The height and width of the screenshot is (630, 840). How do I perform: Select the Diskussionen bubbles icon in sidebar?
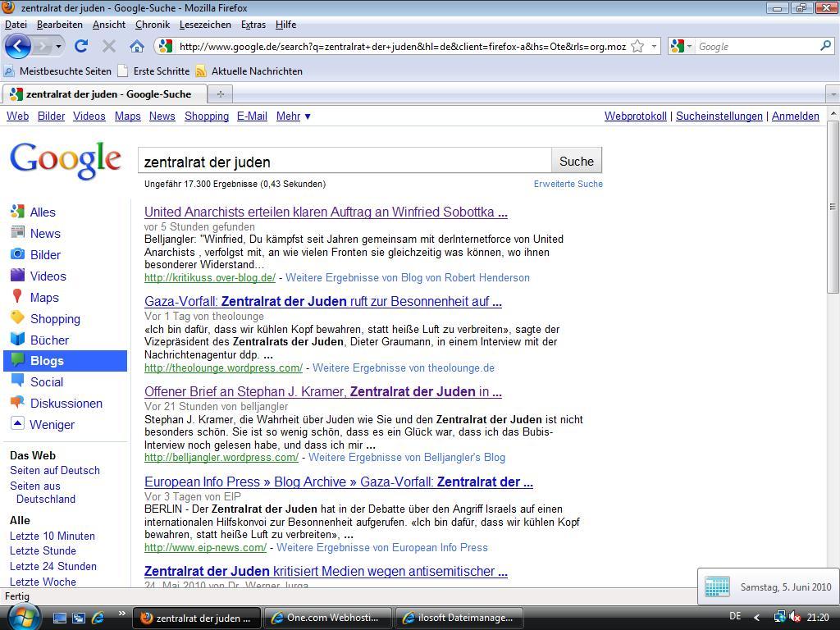coord(17,402)
